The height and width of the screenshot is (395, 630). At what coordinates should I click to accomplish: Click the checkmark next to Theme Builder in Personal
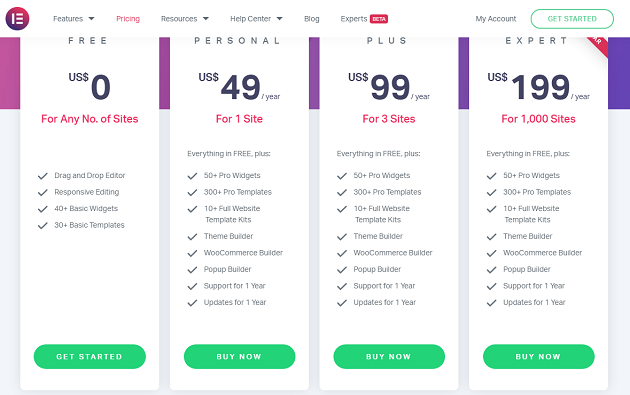click(192, 237)
